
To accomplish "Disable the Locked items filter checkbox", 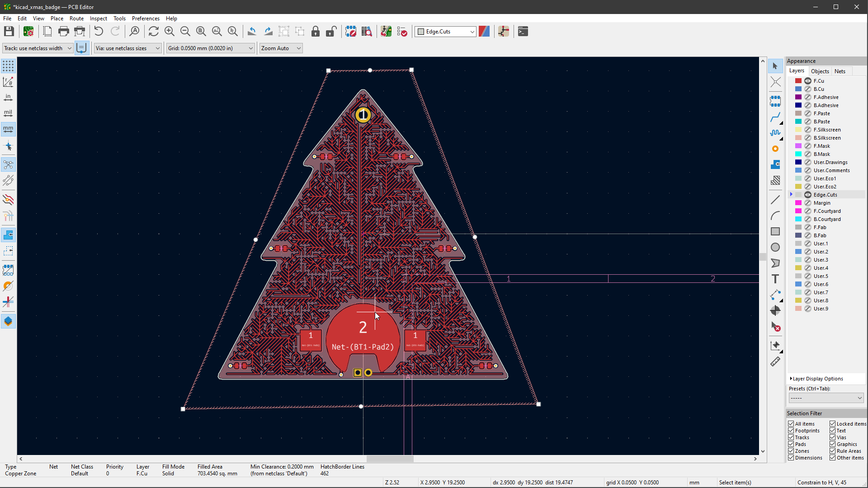I will point(832,424).
